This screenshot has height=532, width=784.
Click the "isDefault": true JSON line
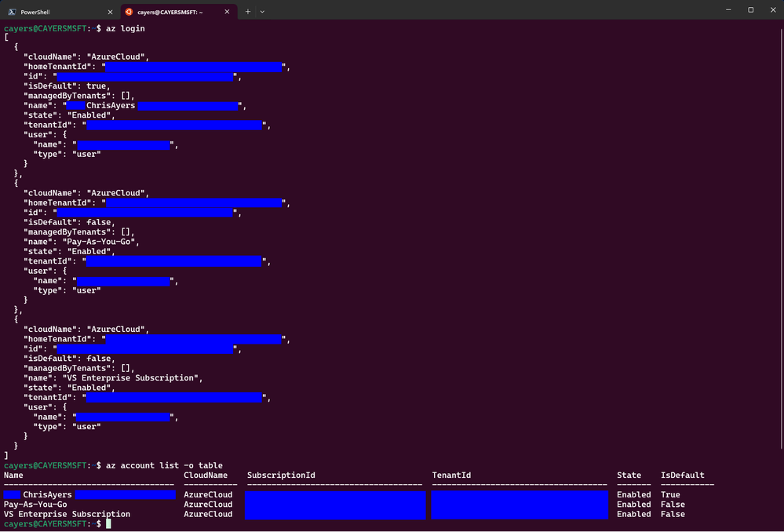tap(67, 86)
